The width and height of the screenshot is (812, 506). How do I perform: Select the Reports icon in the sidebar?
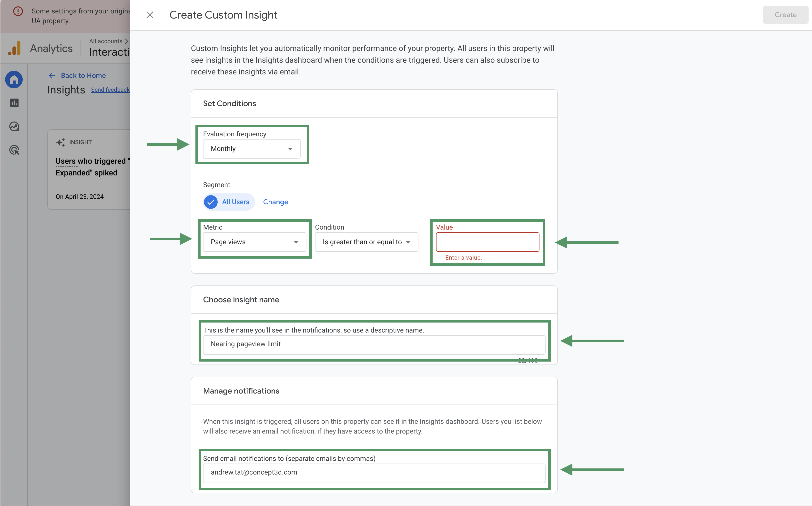tap(14, 103)
